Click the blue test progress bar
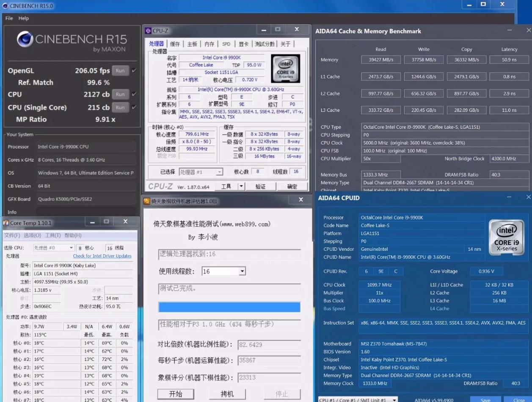Viewport: 532px width, 402px height. (229, 307)
